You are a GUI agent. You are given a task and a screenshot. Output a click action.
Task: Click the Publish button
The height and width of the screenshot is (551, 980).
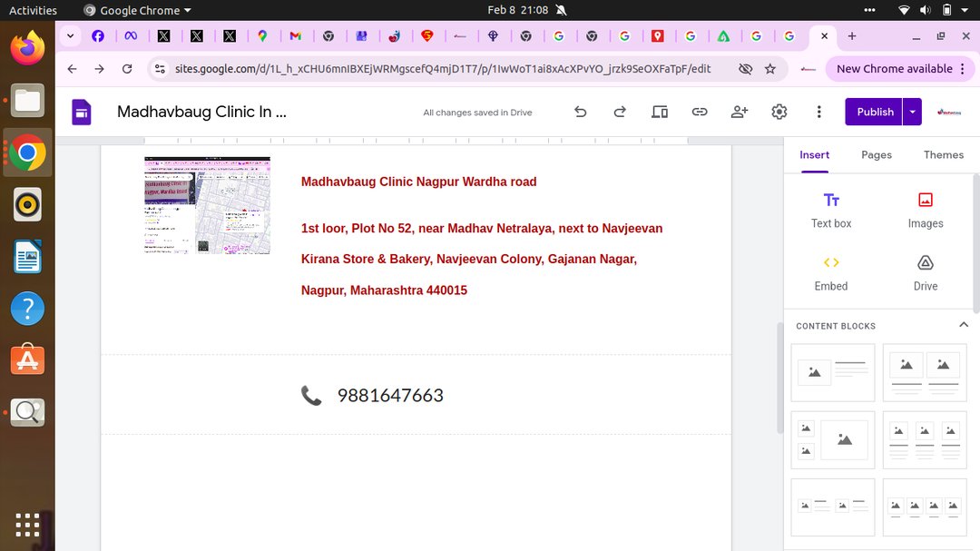875,112
